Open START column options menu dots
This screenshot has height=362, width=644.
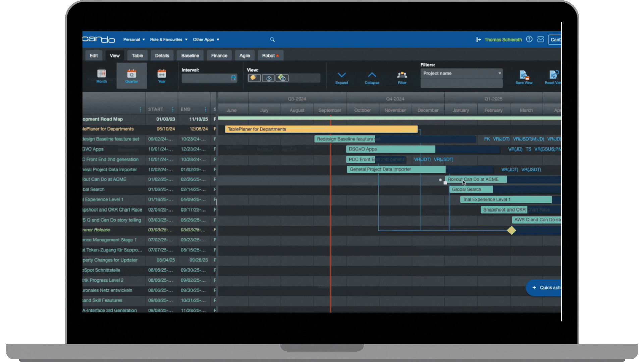coord(173,109)
